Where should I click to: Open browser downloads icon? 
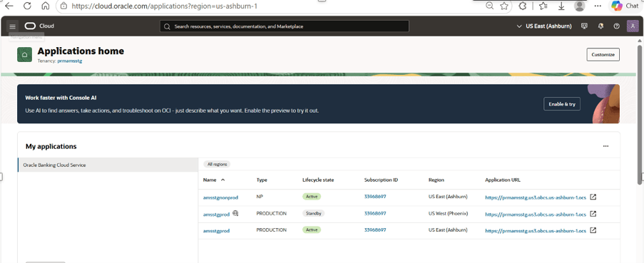[561, 6]
